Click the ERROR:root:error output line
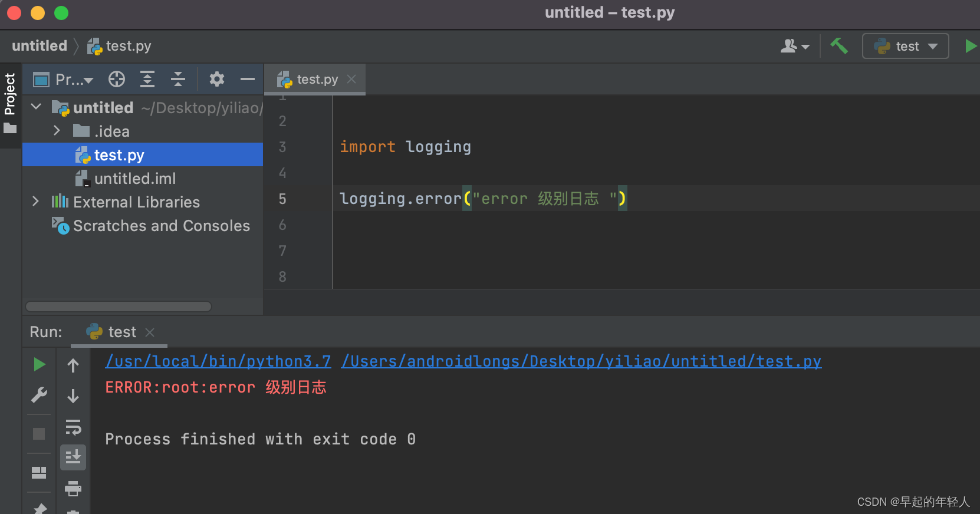Viewport: 980px width, 514px height. (x=216, y=387)
